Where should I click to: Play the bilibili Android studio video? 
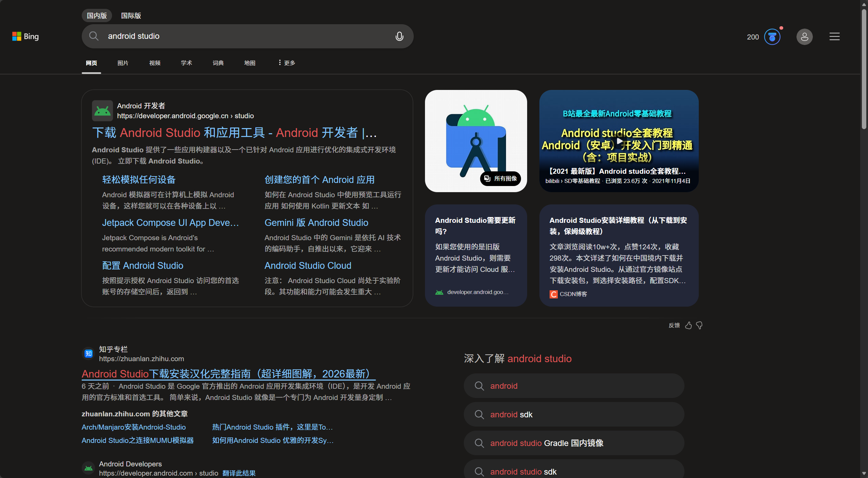(x=619, y=141)
